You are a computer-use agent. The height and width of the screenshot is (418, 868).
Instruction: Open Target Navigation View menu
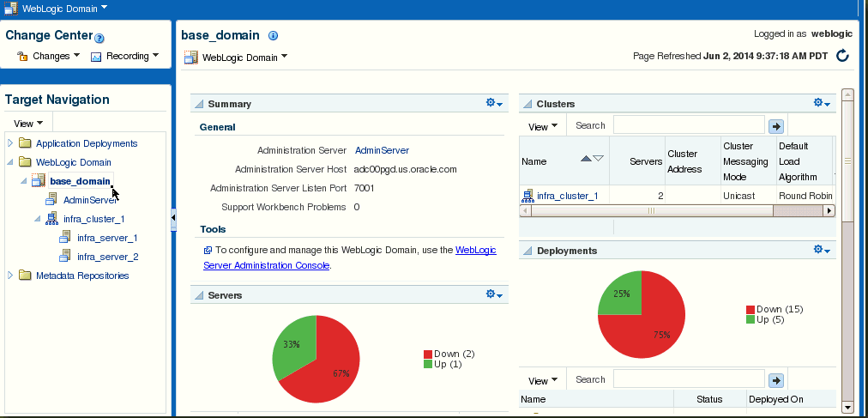point(28,123)
